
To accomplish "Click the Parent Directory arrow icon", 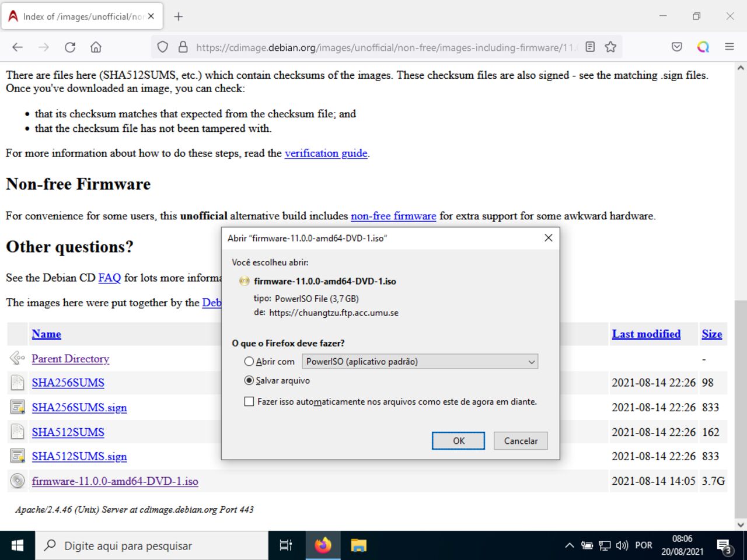I will 18,358.
